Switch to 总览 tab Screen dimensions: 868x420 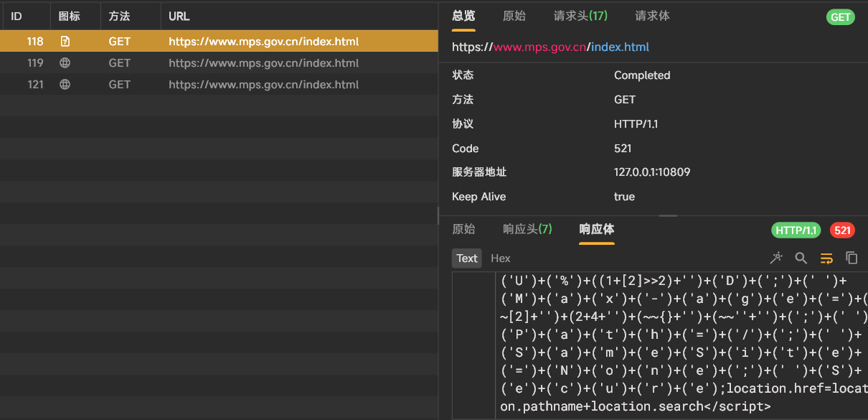click(463, 16)
